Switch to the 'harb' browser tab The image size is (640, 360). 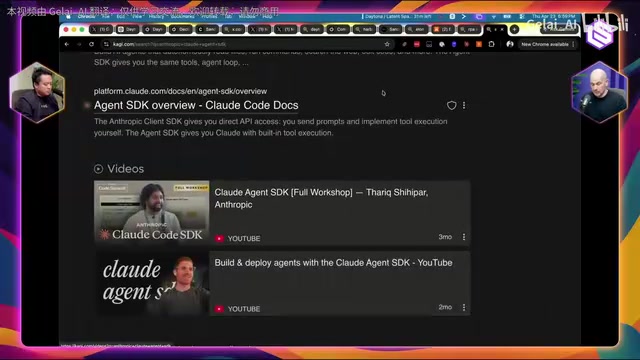click(364, 29)
